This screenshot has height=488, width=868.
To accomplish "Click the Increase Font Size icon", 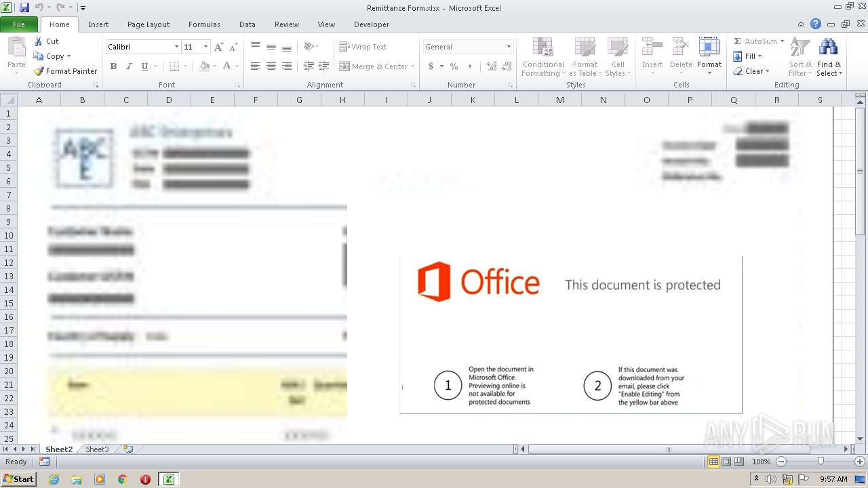I will 218,47.
